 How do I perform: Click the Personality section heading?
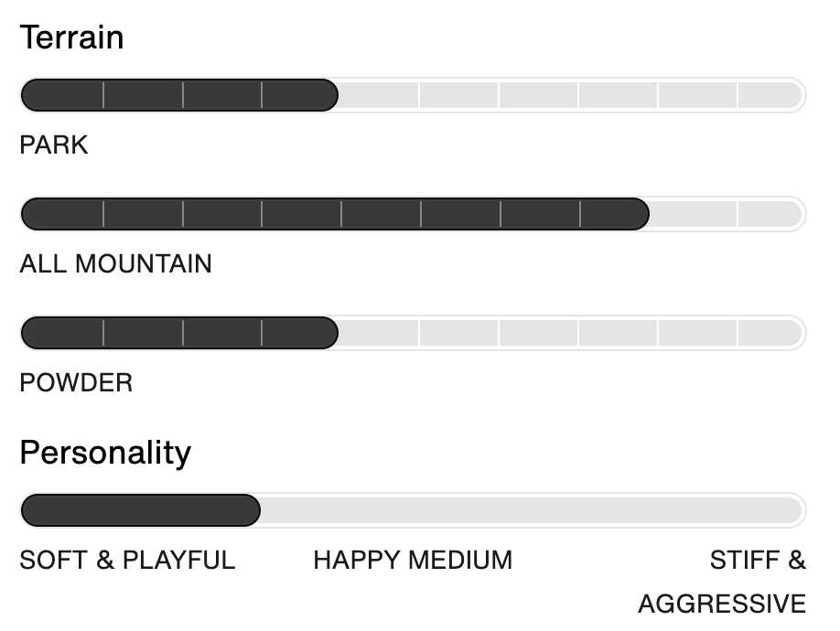[105, 454]
